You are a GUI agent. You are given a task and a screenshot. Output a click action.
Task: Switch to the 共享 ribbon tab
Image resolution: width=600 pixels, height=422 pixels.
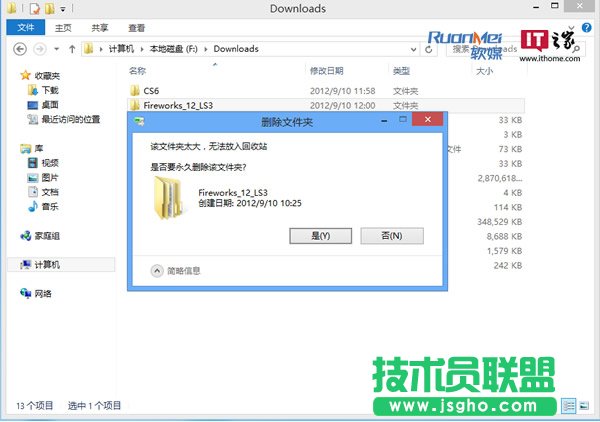(100, 28)
